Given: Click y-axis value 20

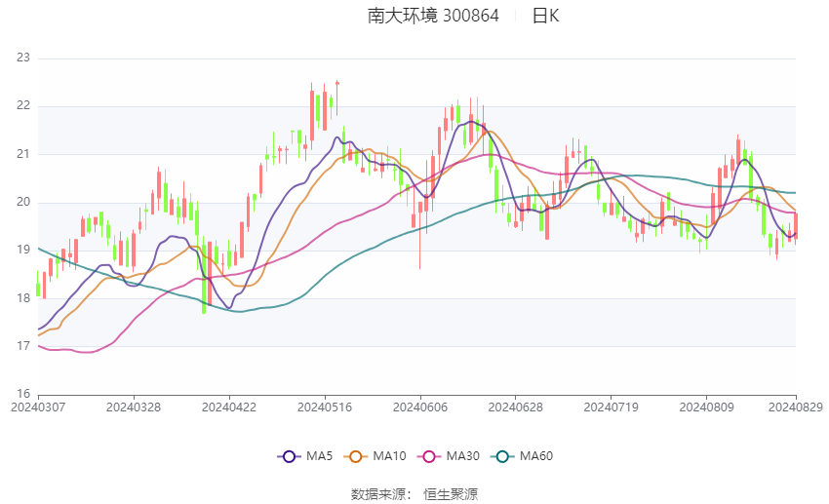Looking at the screenshot, I should 23,202.
